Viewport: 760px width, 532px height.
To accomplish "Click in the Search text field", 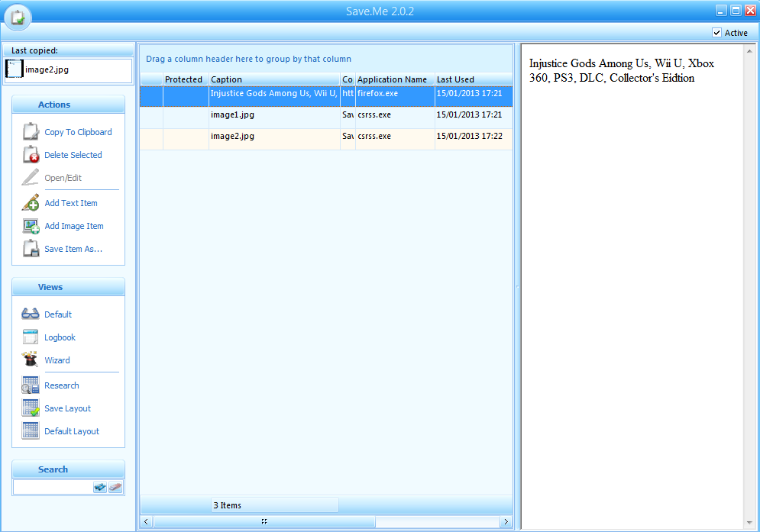I will (x=53, y=488).
